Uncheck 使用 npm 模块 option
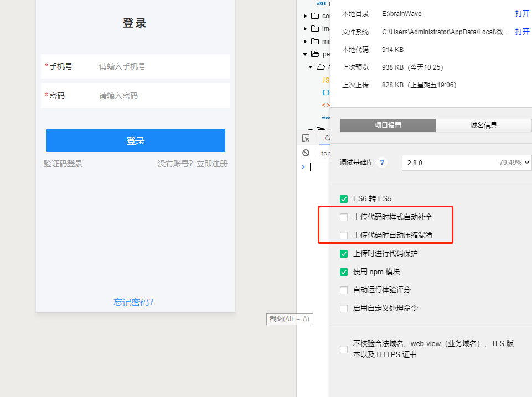Image resolution: width=532 pixels, height=397 pixels. pyautogui.click(x=344, y=272)
